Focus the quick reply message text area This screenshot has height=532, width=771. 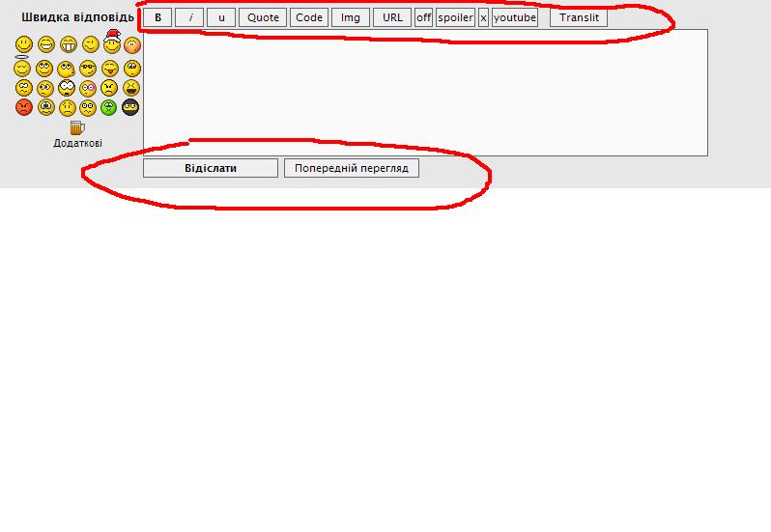(425, 93)
